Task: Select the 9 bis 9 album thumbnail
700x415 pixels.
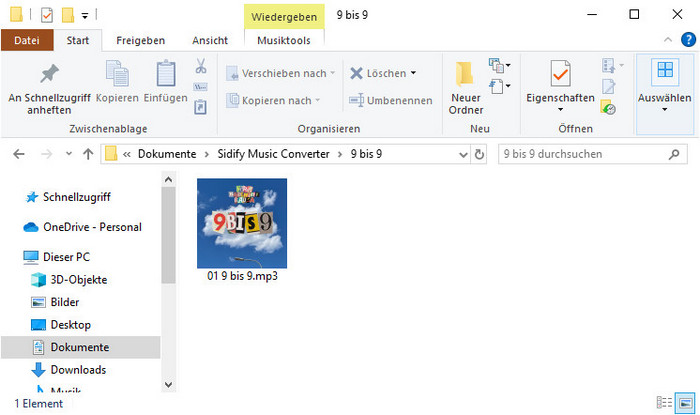Action: tap(242, 223)
